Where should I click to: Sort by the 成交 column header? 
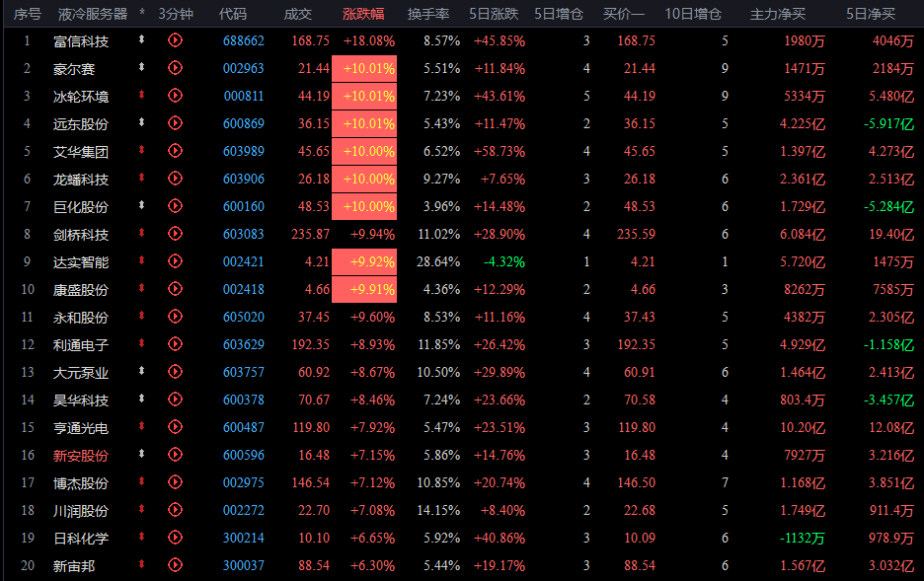297,14
